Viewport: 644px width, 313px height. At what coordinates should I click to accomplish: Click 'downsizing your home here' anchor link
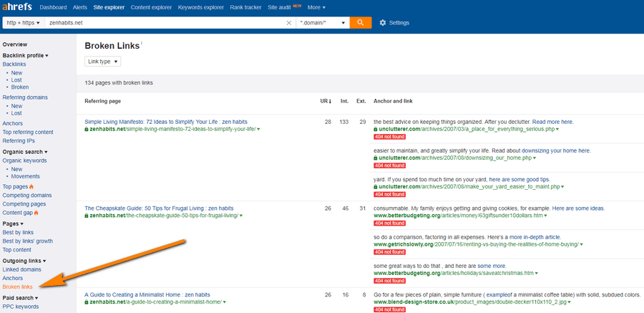[556, 150]
